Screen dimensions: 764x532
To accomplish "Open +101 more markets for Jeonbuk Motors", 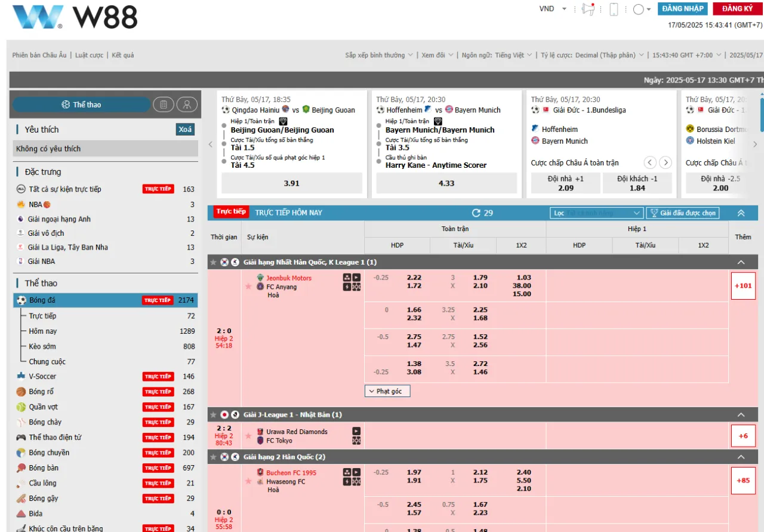I will tap(743, 285).
